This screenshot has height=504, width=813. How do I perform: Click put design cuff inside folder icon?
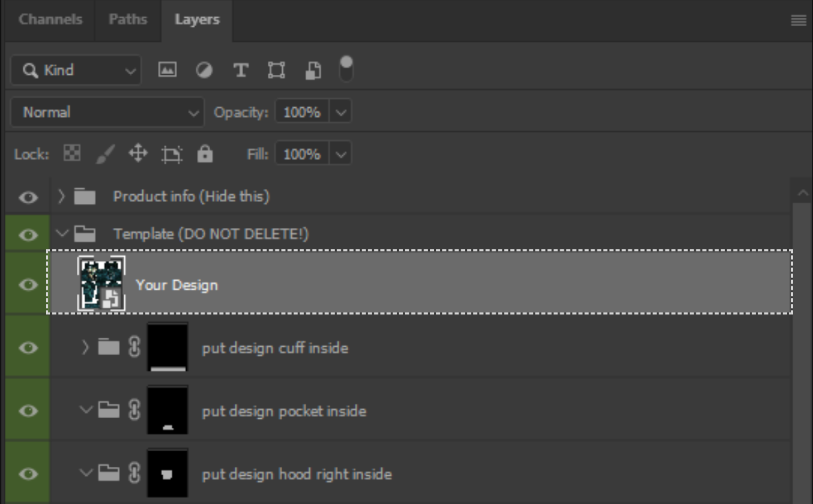click(x=109, y=346)
